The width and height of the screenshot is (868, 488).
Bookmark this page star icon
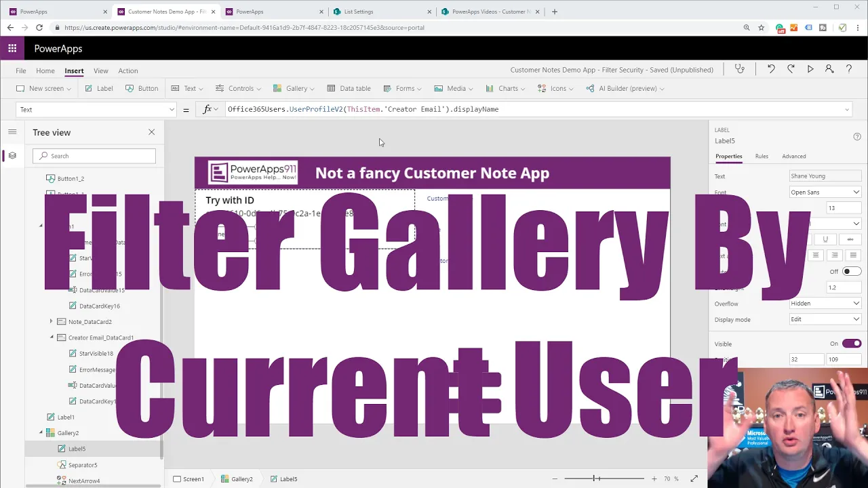pos(761,28)
